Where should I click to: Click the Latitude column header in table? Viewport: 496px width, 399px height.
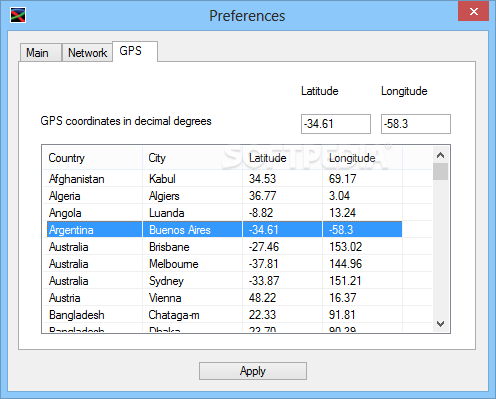pyautogui.click(x=282, y=158)
